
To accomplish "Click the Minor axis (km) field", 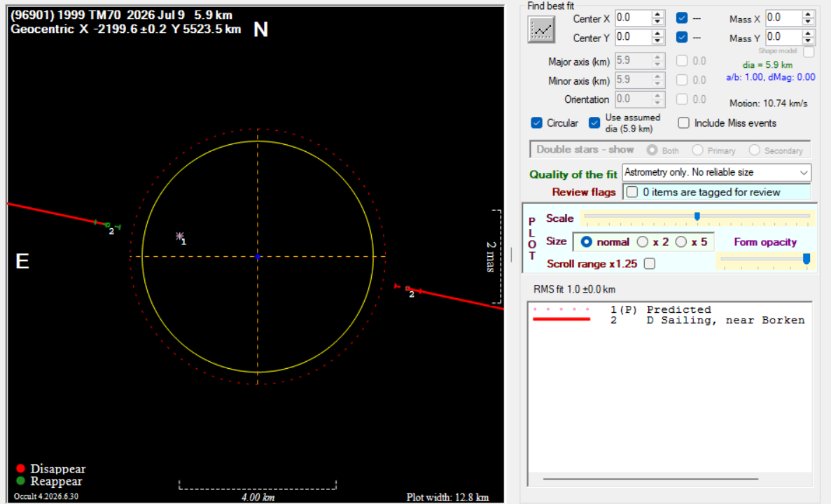I will (634, 80).
